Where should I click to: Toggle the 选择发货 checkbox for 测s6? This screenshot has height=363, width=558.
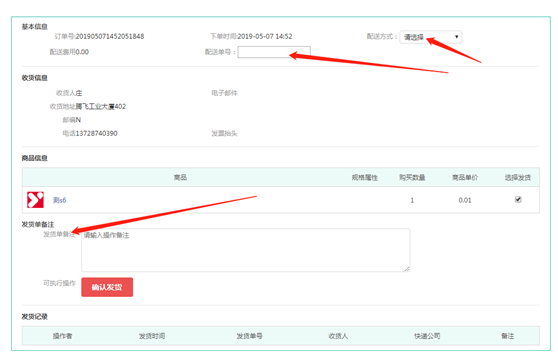tap(518, 199)
